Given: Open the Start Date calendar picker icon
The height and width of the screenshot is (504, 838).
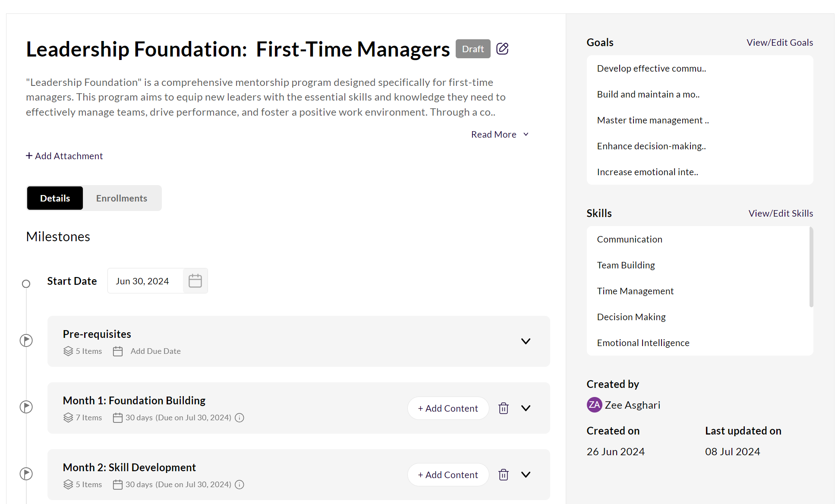Looking at the screenshot, I should pyautogui.click(x=195, y=281).
